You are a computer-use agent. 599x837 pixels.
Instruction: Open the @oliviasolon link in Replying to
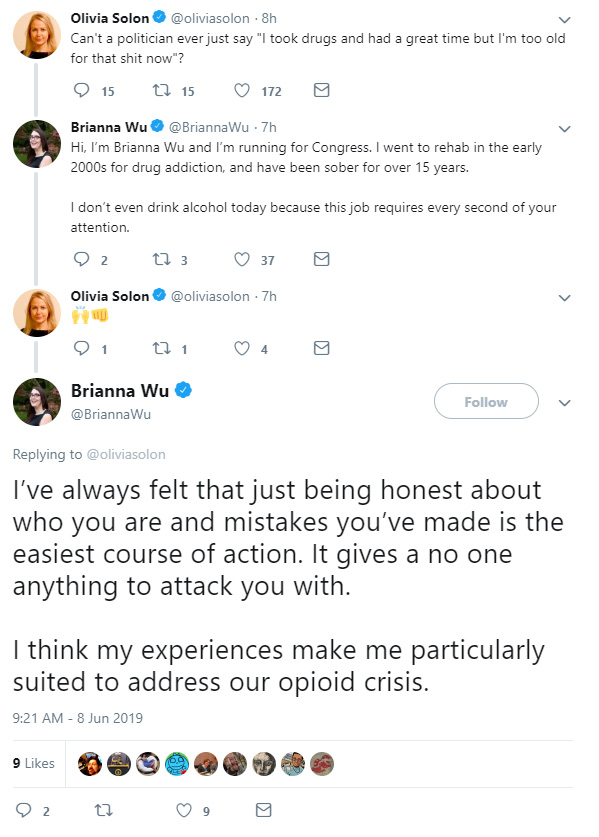(126, 454)
